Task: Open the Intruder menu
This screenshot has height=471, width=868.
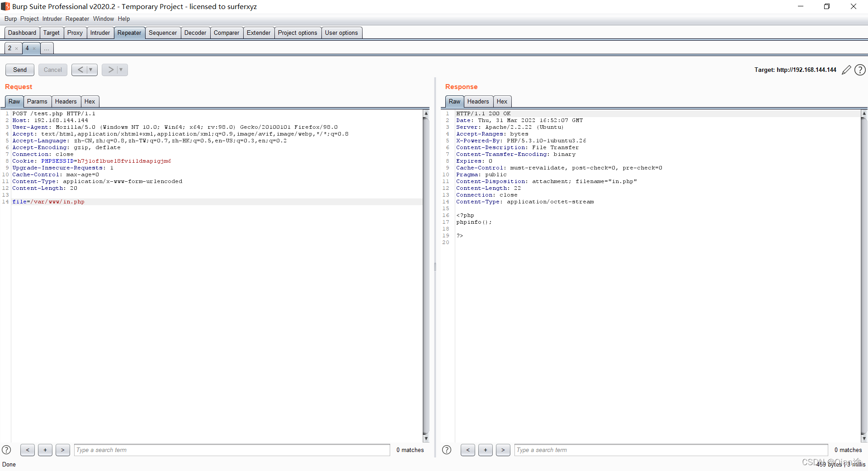Action: point(52,19)
